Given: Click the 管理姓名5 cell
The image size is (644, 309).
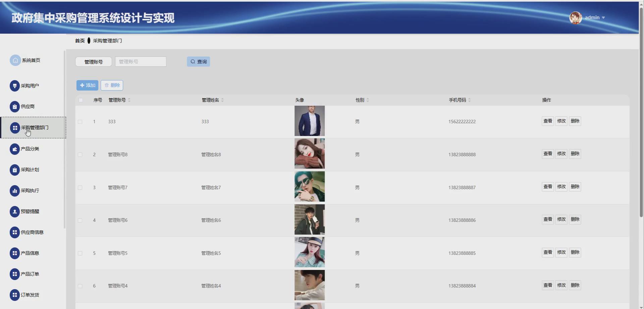Looking at the screenshot, I should pyautogui.click(x=211, y=253).
